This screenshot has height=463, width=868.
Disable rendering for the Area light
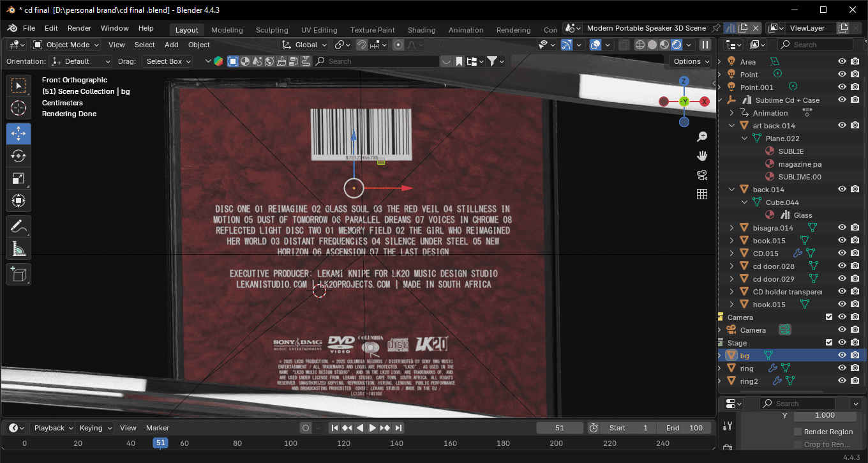(x=855, y=61)
